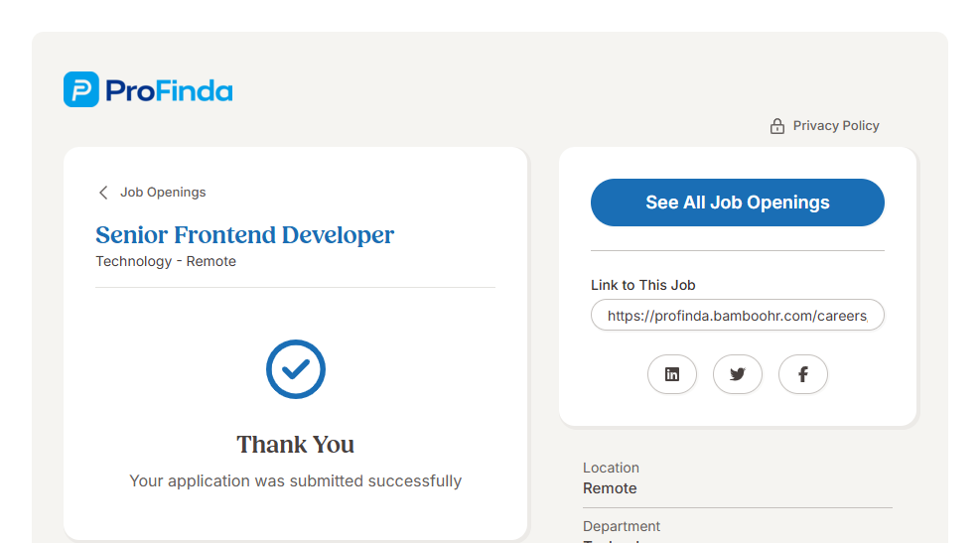Click the Link to This Job label
This screenshot has height=543, width=980.
642,285
